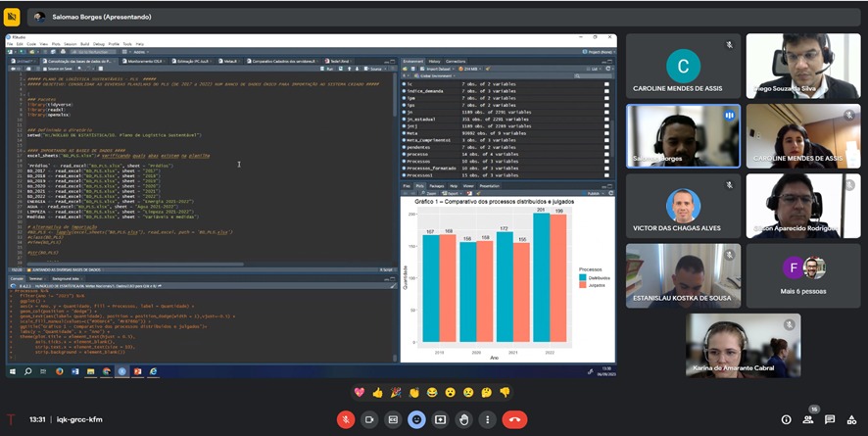Open more options three-dot menu
The width and height of the screenshot is (868, 436).
[487, 420]
